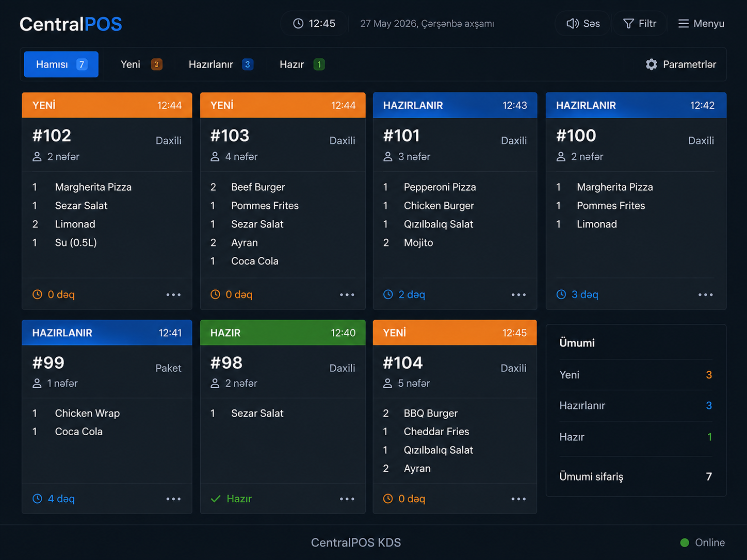Click the Yeni row in Ümumi summary
Image resolution: width=747 pixels, height=560 pixels.
[x=636, y=375]
